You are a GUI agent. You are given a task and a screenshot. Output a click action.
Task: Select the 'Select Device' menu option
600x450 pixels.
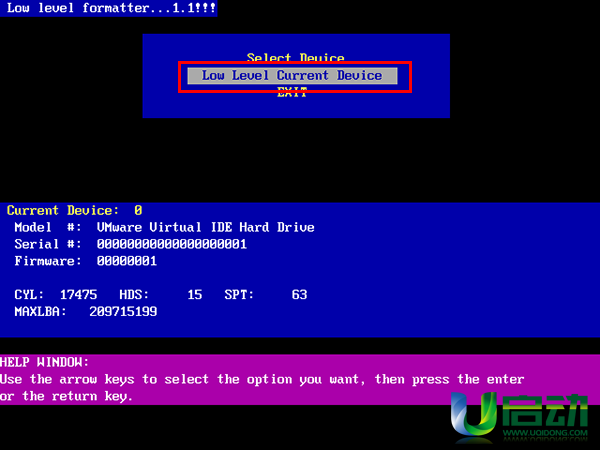click(x=295, y=59)
